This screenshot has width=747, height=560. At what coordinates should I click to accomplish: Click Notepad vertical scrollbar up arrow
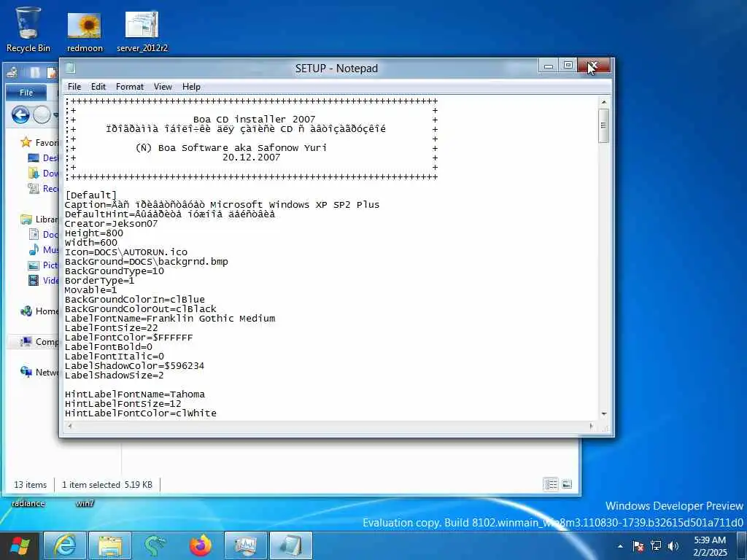tap(603, 102)
